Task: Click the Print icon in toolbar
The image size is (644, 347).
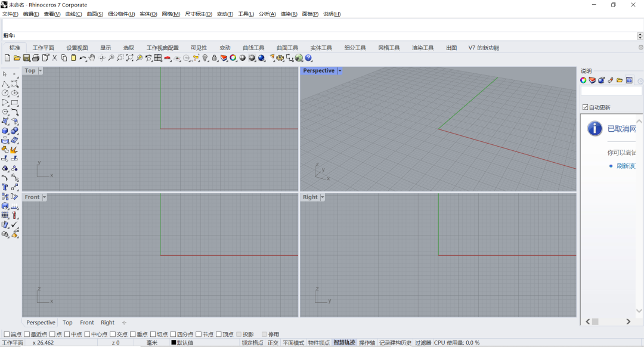Action: point(36,58)
